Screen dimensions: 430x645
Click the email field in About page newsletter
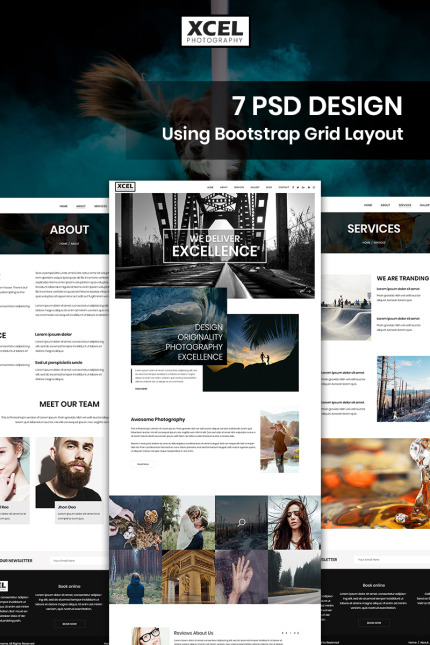pyautogui.click(x=79, y=561)
